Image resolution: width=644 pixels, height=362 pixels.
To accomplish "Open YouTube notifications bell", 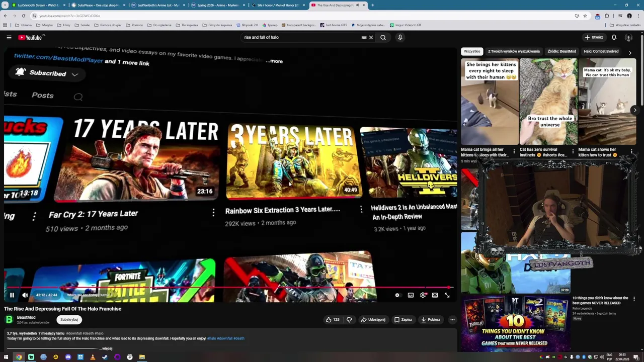I will [x=614, y=37].
